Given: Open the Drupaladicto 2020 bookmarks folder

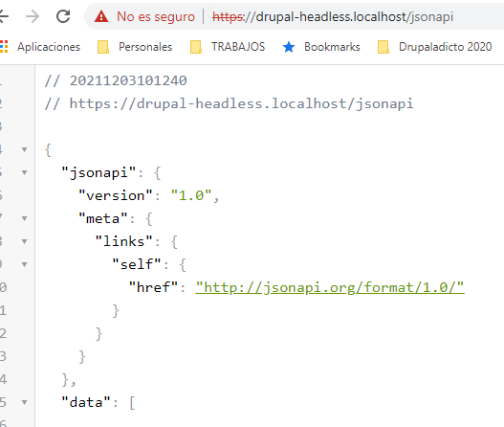Looking at the screenshot, I should click(445, 47).
